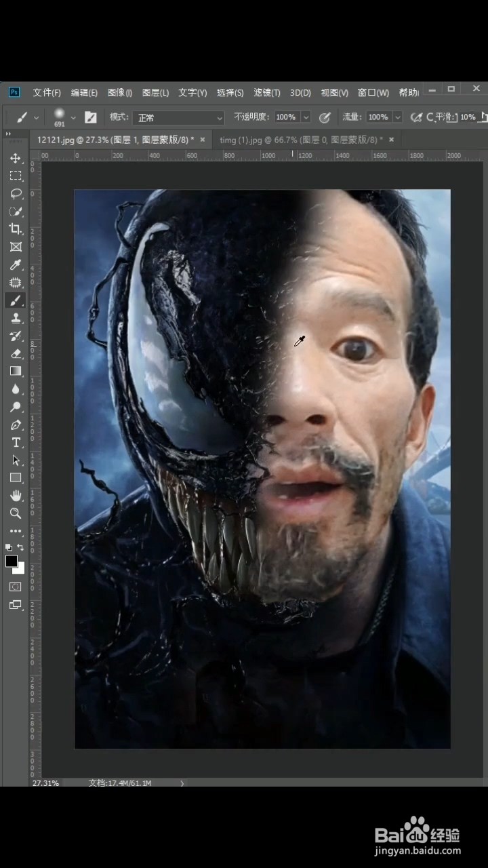Image resolution: width=488 pixels, height=868 pixels.
Task: Toggle the brush settings panel
Action: coord(90,117)
